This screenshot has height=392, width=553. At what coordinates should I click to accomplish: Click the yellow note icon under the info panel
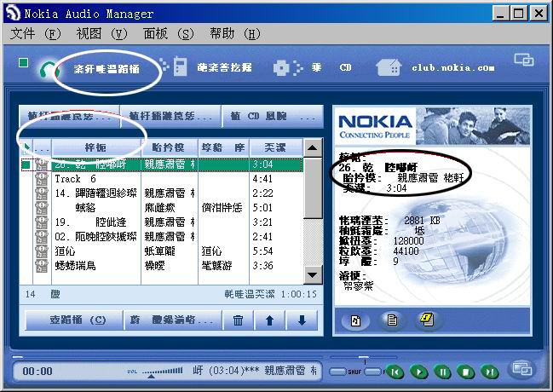427,320
